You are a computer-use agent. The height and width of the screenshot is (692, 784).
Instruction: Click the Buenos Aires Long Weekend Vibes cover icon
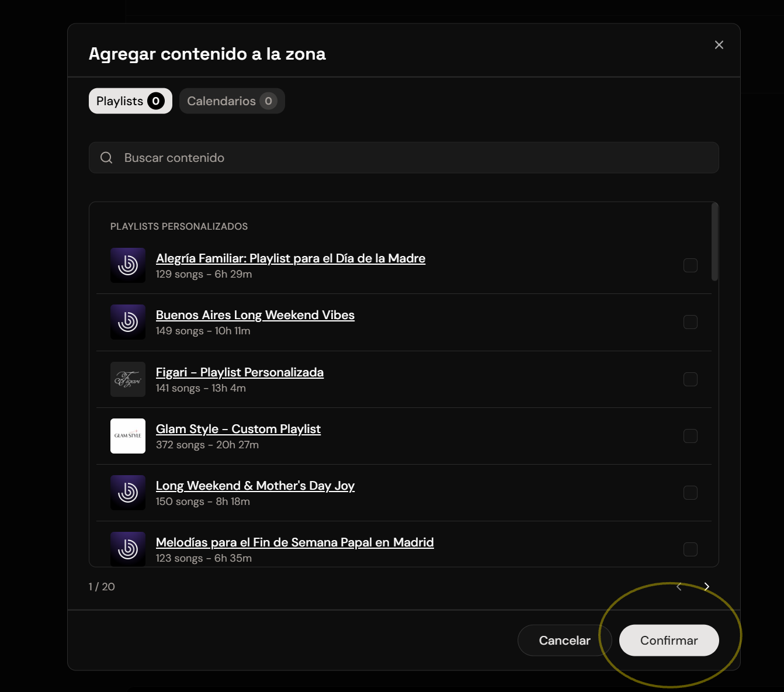[x=128, y=322]
